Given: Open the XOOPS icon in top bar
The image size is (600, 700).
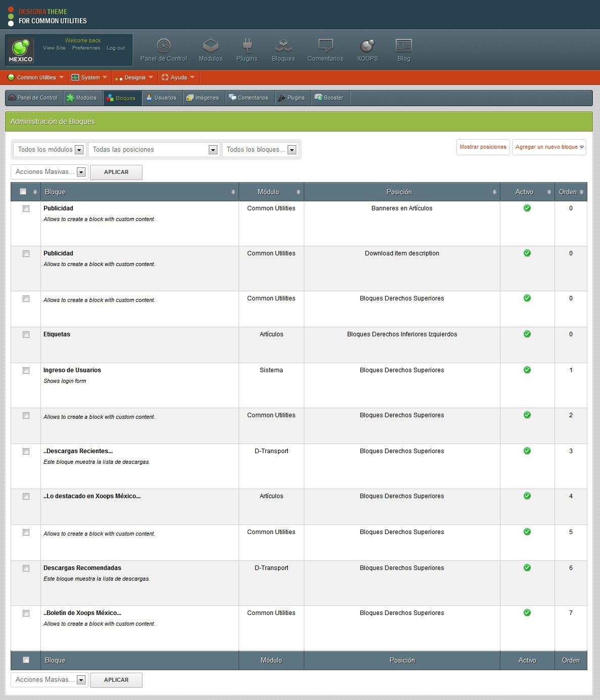Looking at the screenshot, I should tap(367, 46).
